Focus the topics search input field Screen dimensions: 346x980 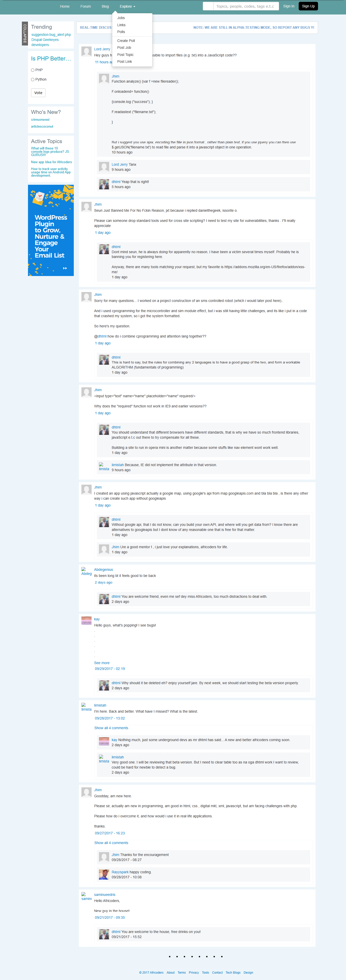click(246, 6)
